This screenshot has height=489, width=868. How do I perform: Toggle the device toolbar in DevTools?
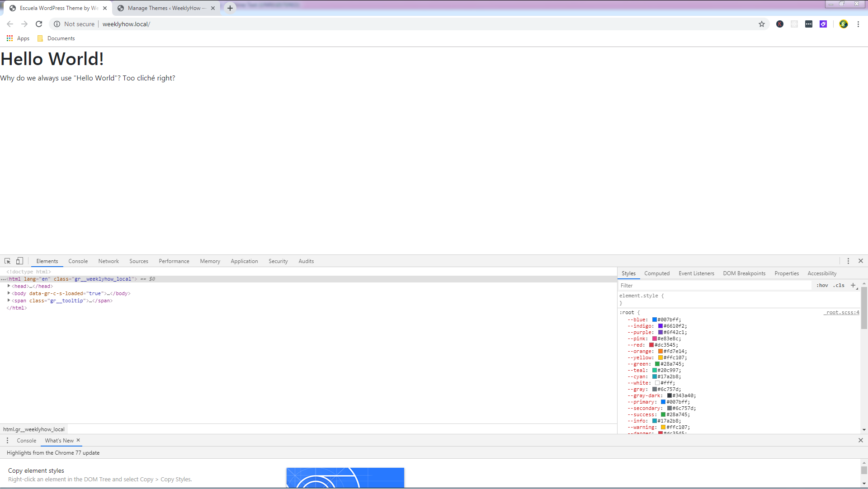(19, 261)
